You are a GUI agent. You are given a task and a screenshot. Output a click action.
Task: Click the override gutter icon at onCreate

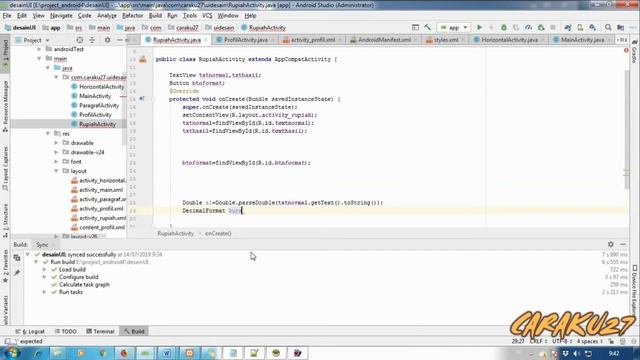pos(142,98)
